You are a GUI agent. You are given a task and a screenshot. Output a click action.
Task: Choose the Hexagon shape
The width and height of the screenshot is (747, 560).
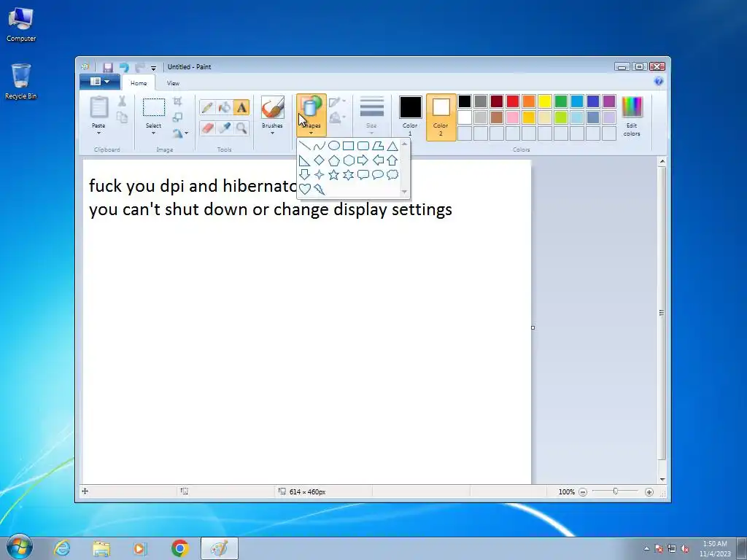[348, 160]
